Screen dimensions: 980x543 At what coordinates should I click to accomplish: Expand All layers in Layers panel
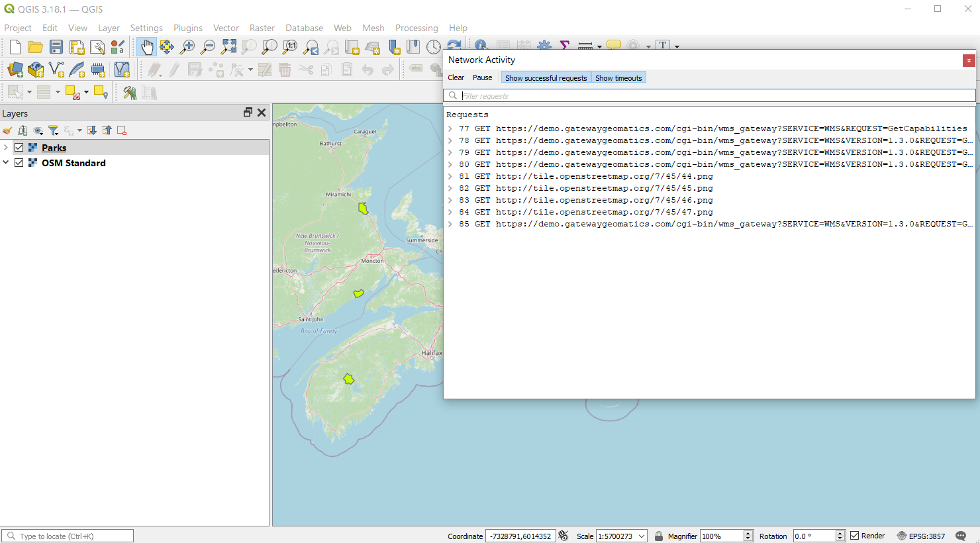(91, 130)
